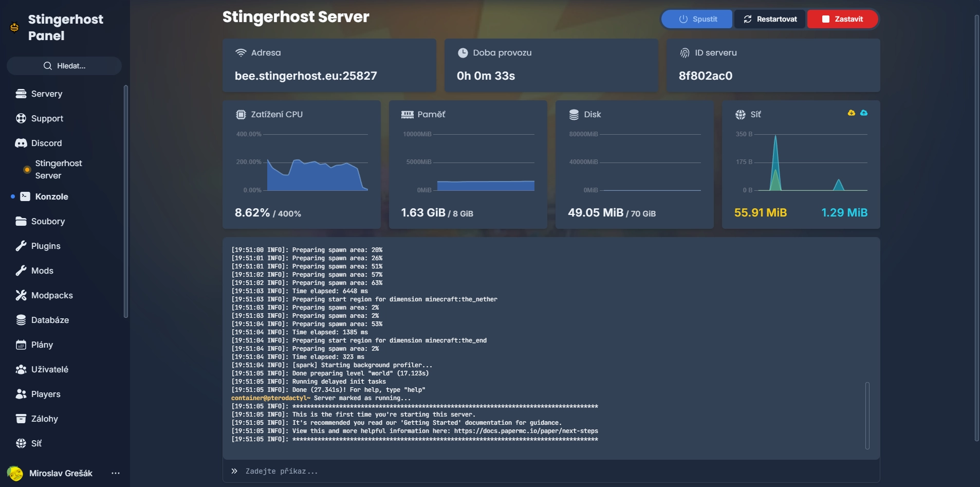
Task: Click the yellow download cloud icon
Action: 852,113
